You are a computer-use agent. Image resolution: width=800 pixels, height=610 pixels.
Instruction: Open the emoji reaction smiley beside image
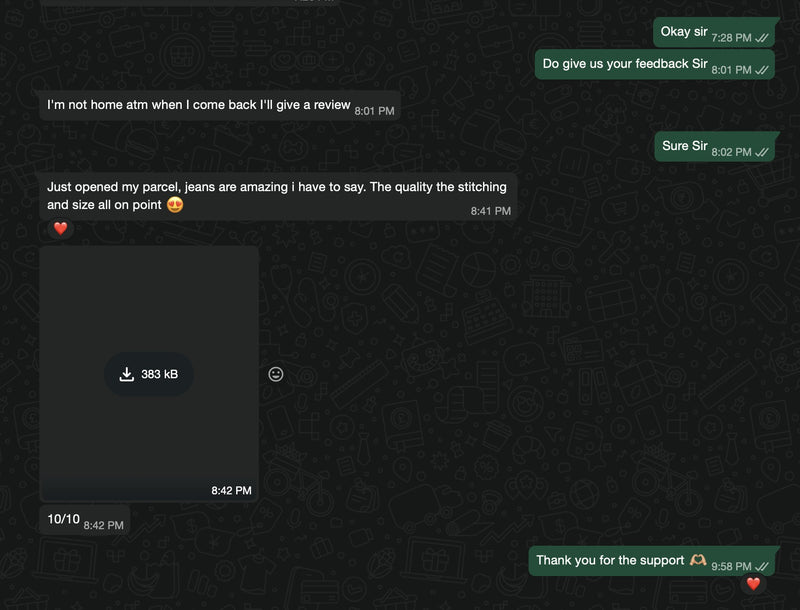(x=276, y=374)
